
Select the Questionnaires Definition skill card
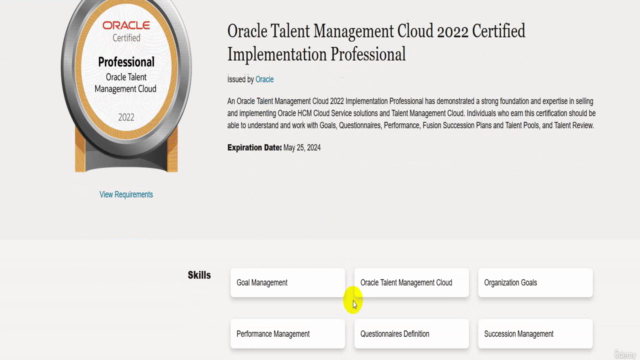[411, 334]
